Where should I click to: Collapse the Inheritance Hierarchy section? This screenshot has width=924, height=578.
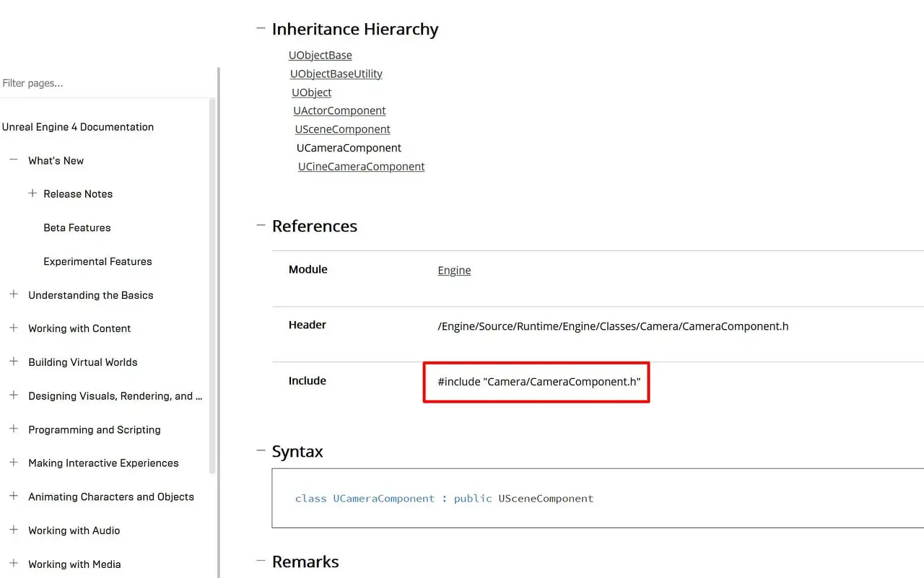(x=261, y=28)
